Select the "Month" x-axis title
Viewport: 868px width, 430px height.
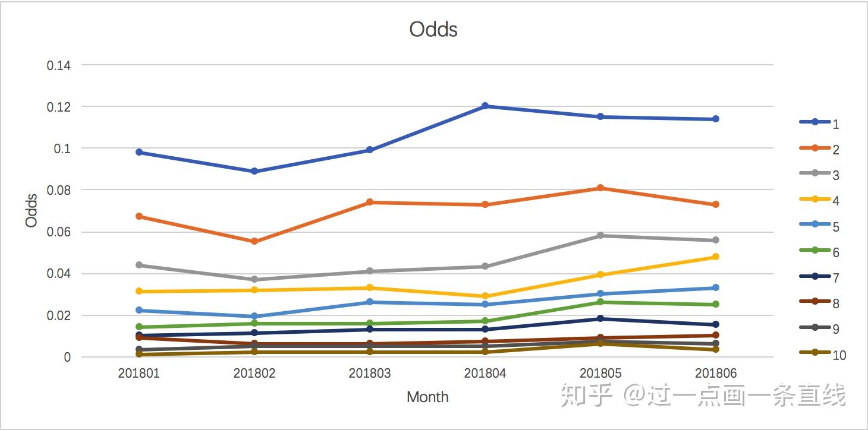[x=427, y=397]
